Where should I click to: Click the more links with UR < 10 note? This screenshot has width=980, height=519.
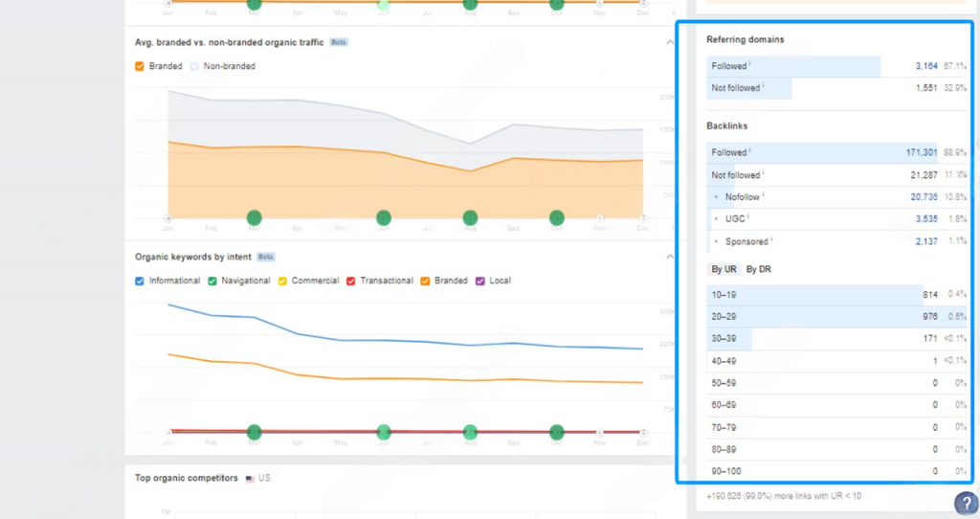point(784,496)
